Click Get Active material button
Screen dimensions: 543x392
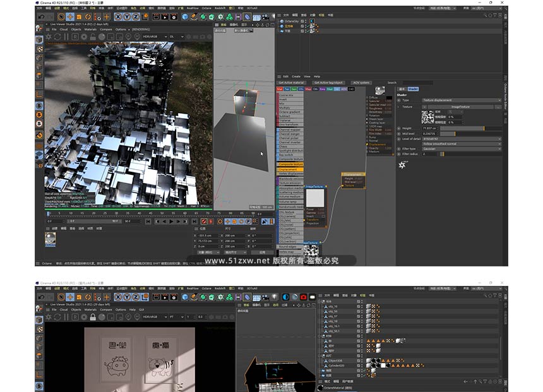pos(292,83)
